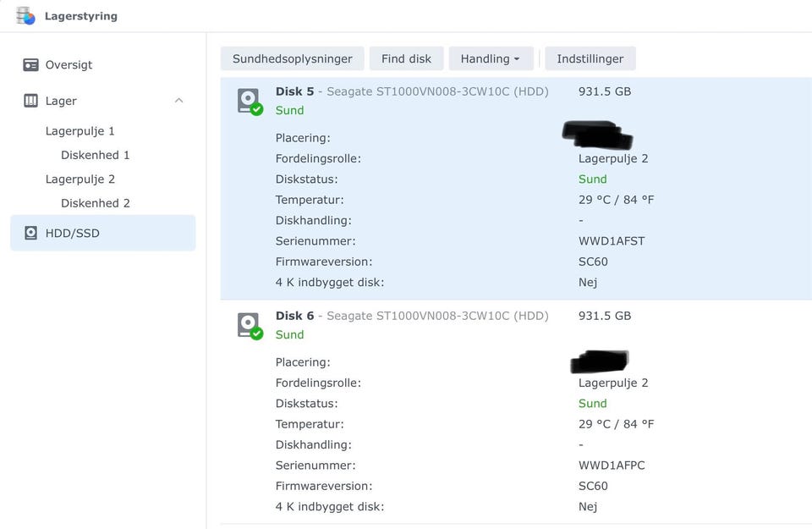Open the Handling dropdown
Screen dimensions: 812x529
[x=491, y=58]
